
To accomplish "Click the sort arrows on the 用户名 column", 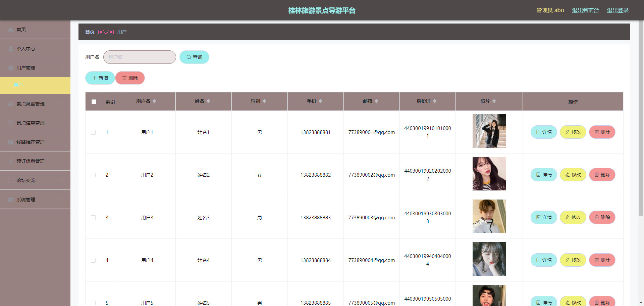I will point(154,101).
